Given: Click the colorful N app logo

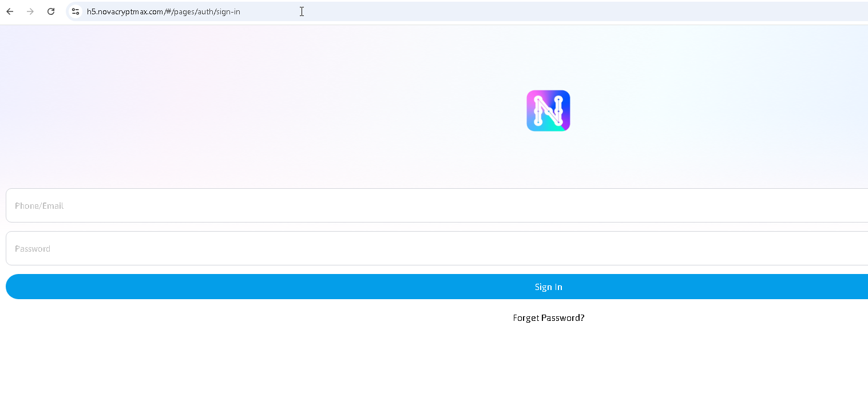Looking at the screenshot, I should click(548, 110).
